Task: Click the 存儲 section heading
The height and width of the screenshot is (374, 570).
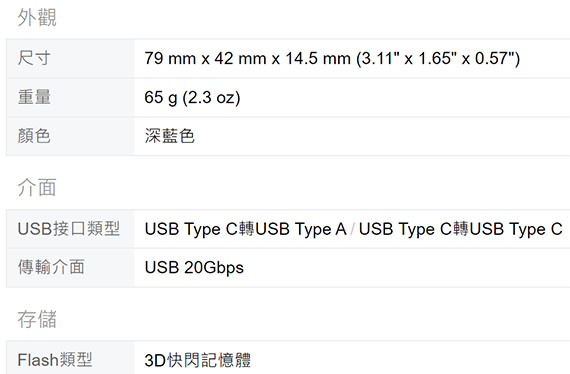Action: (x=37, y=319)
